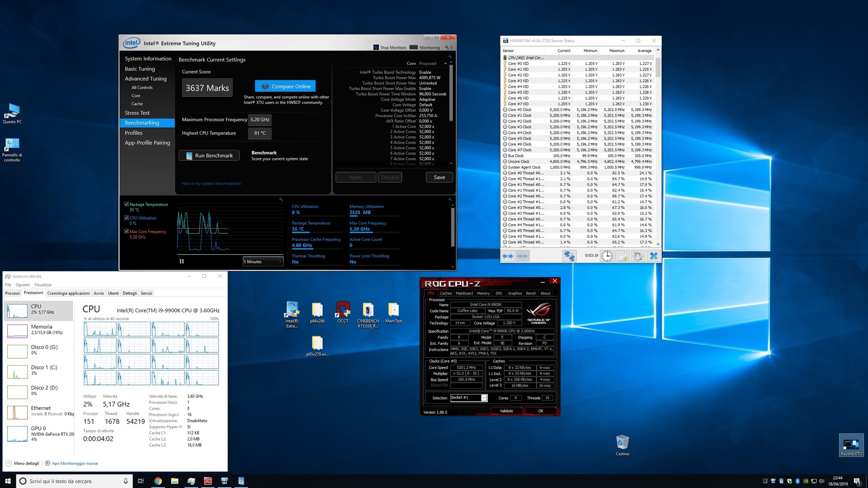The height and width of the screenshot is (488, 868).
Task: Select Memoria in Task Manager sidebar
Action: [x=39, y=330]
